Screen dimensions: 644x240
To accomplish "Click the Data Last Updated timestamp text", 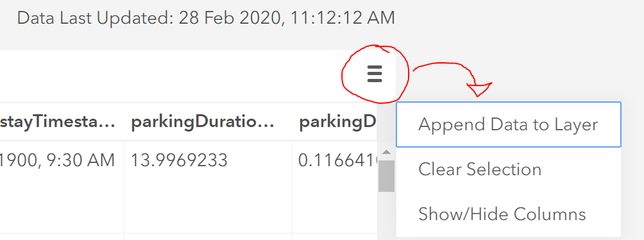I will pyautogui.click(x=206, y=18).
